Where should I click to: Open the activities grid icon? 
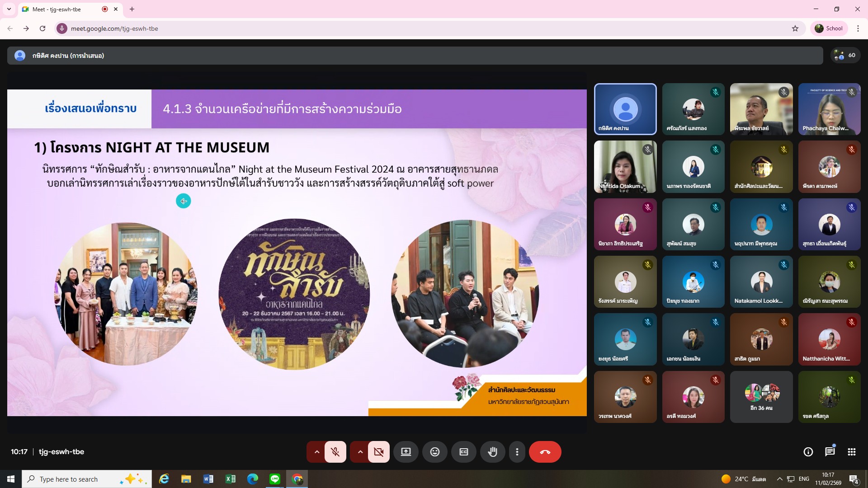click(x=851, y=452)
